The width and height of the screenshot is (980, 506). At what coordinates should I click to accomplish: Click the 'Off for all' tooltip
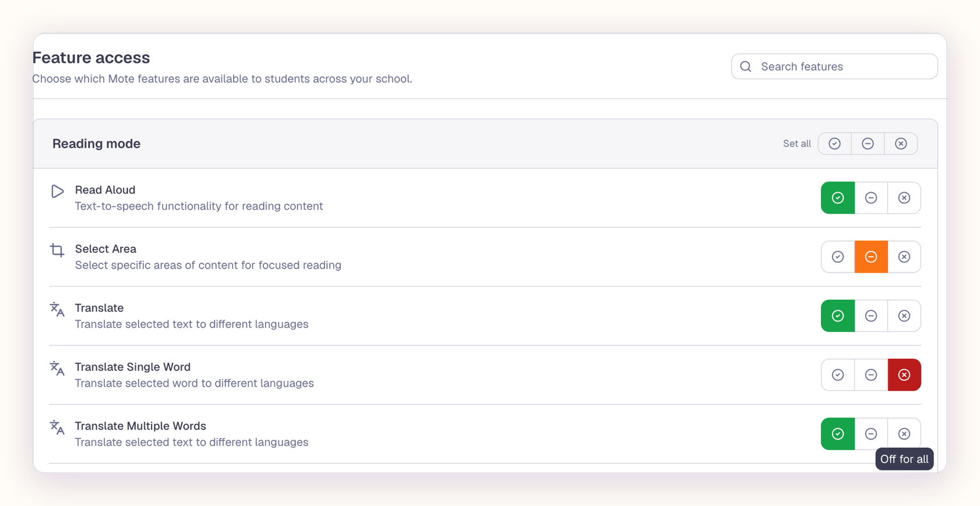(x=904, y=459)
